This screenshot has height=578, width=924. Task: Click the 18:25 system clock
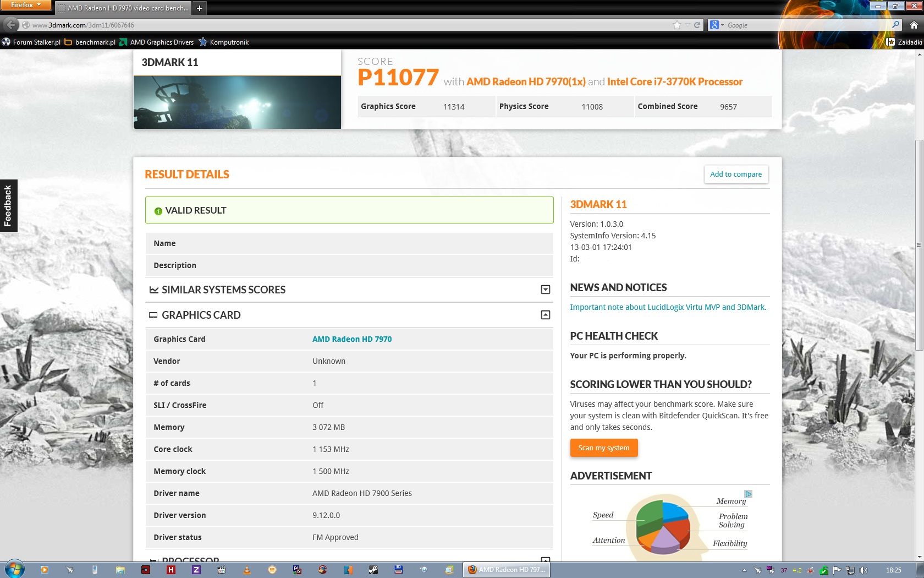tap(894, 570)
